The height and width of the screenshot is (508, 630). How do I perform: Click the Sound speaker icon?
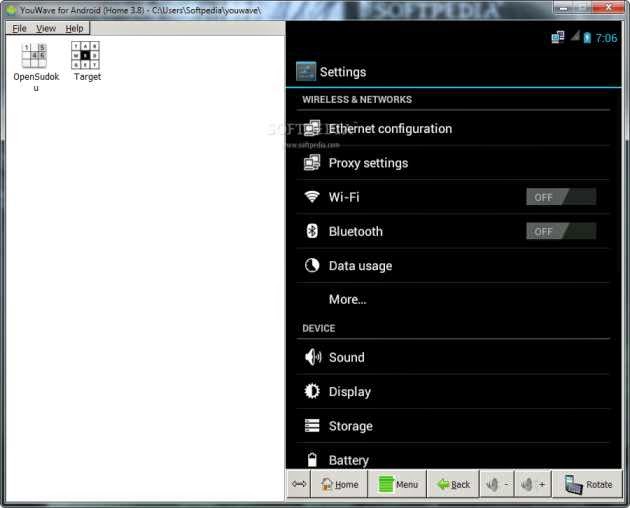(313, 357)
